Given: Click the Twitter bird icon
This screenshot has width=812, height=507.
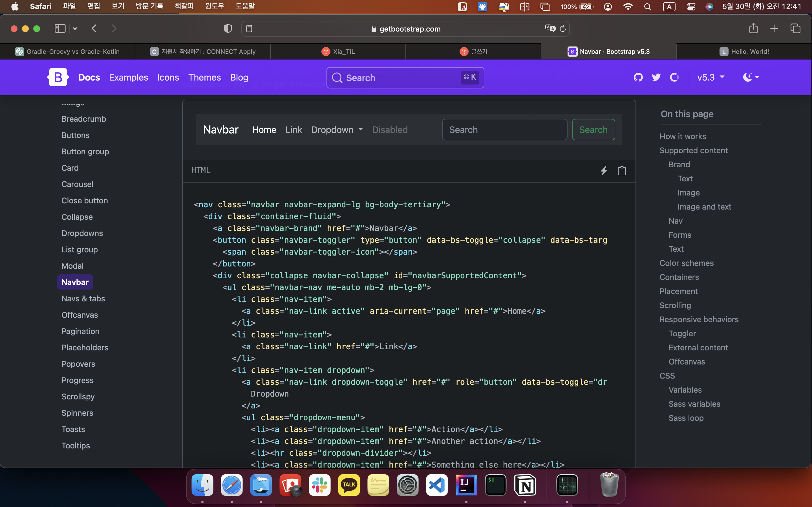Looking at the screenshot, I should click(x=656, y=77).
